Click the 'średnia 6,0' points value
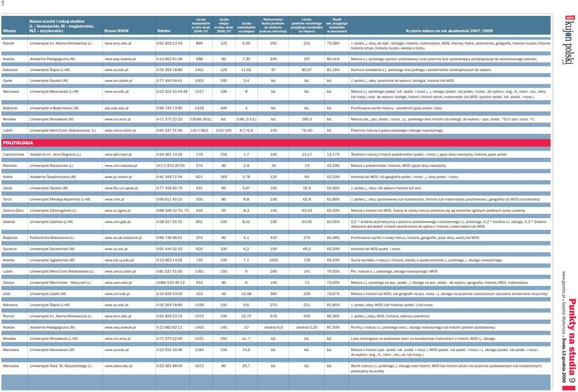The height and width of the screenshot is (392, 578). (273, 328)
